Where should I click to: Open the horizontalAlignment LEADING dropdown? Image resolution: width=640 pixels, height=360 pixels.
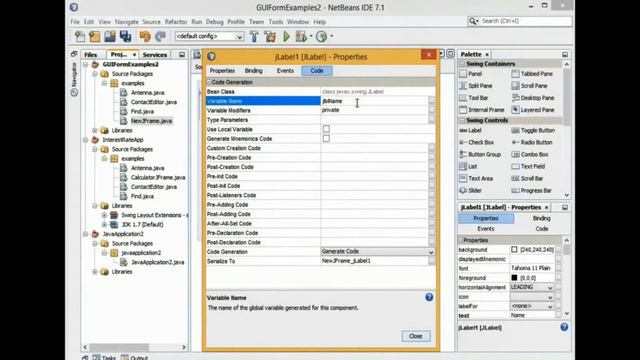click(x=550, y=287)
